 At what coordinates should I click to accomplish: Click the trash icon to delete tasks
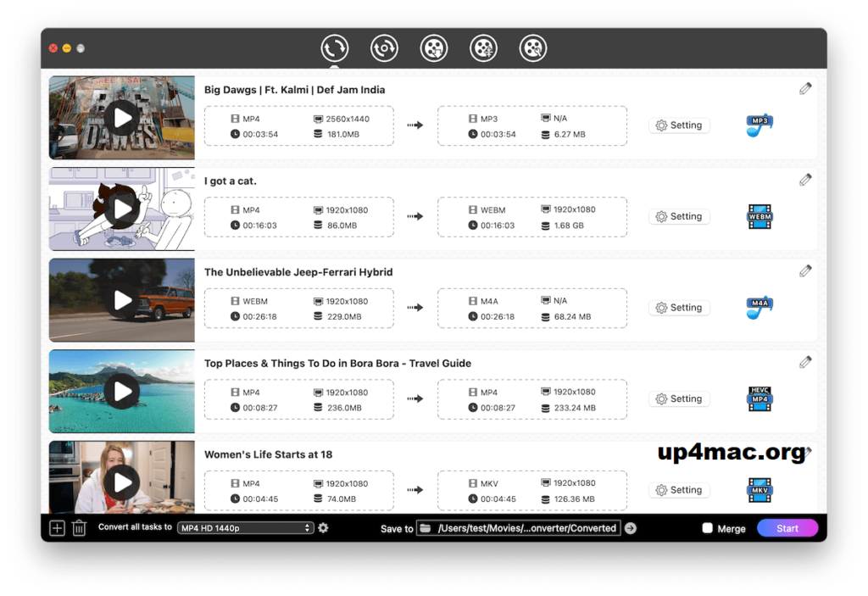[x=79, y=528]
